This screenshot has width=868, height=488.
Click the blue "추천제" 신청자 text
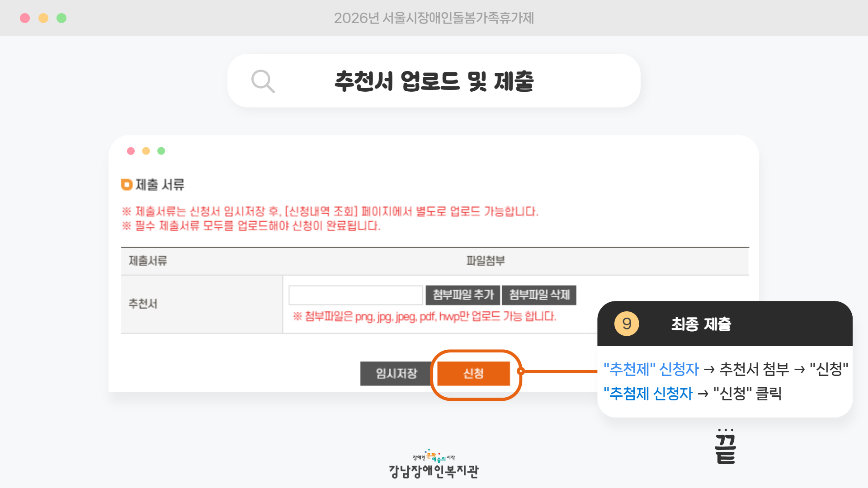(651, 369)
